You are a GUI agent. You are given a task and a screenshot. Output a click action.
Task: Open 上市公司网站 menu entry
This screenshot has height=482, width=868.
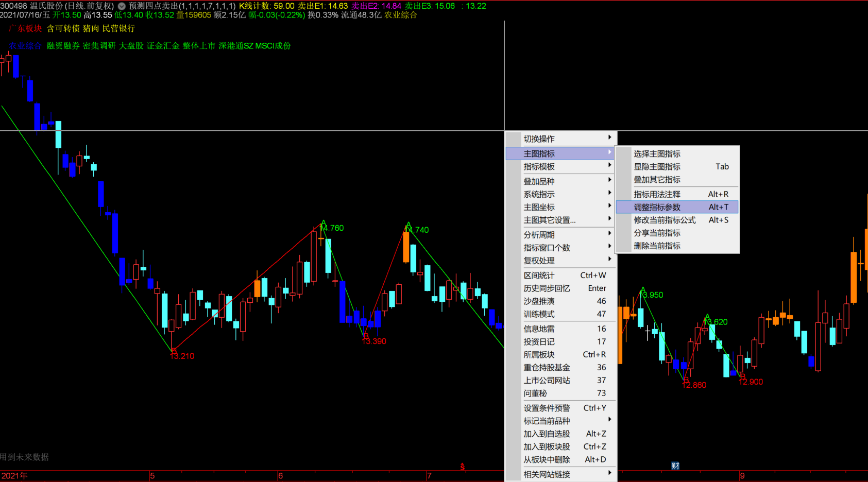tap(561, 380)
